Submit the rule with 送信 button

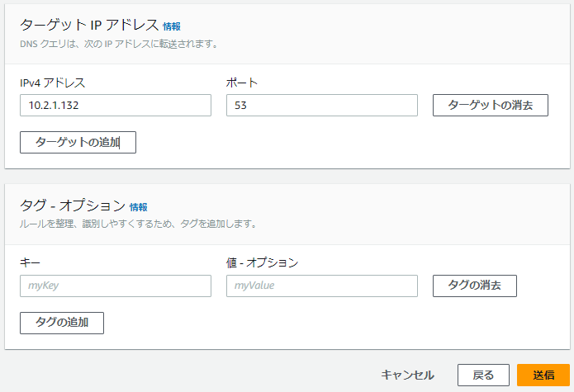543,375
